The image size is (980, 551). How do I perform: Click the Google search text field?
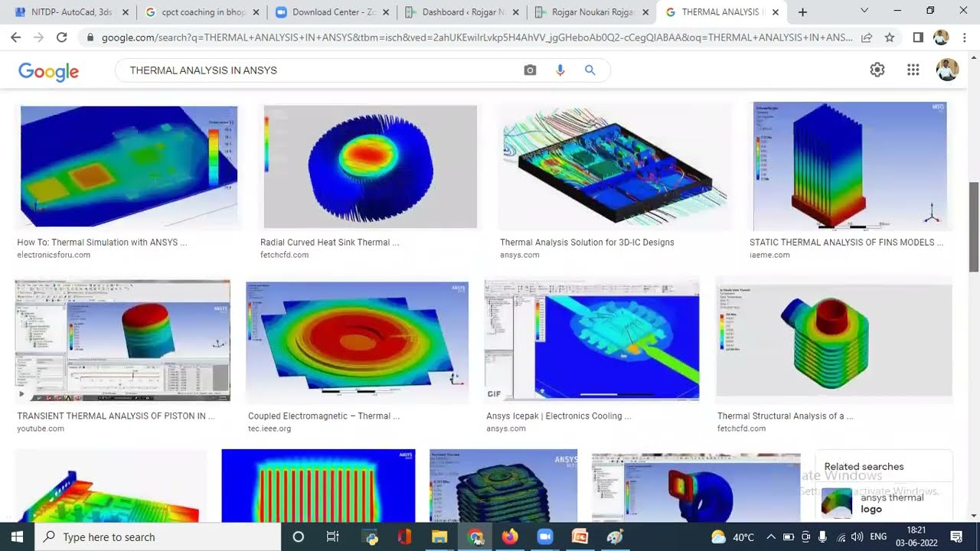pos(322,70)
